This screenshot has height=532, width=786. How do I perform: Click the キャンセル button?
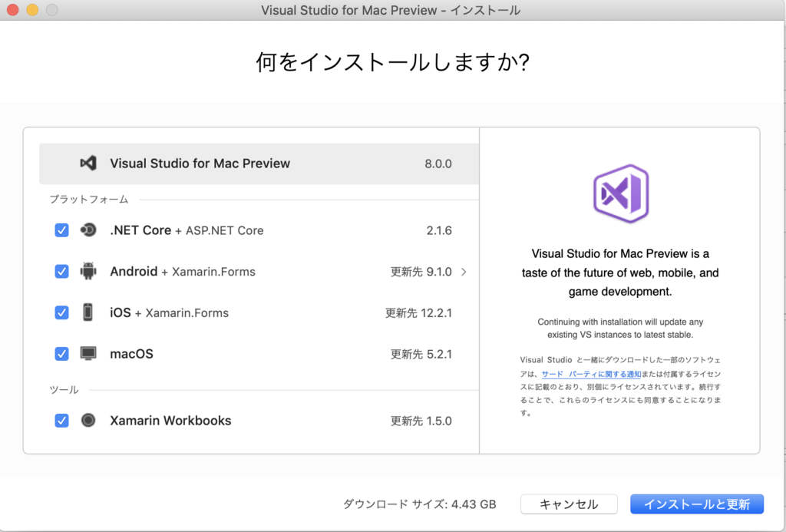569,504
